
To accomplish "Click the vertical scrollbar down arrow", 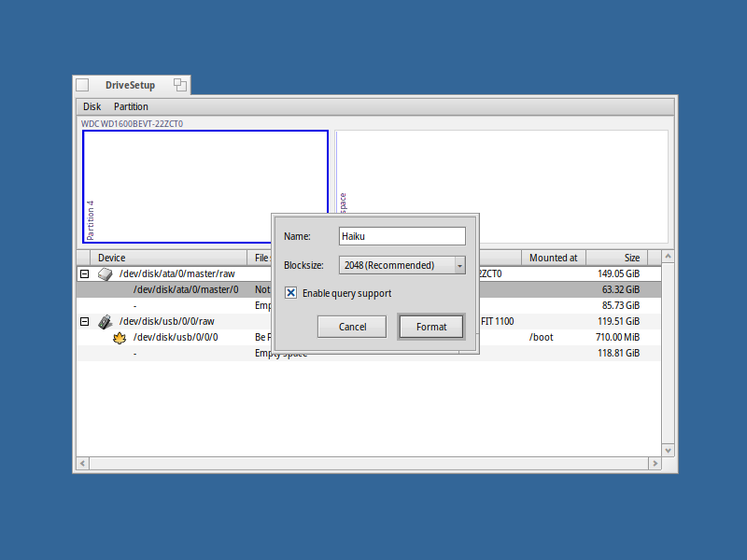I will 668,451.
